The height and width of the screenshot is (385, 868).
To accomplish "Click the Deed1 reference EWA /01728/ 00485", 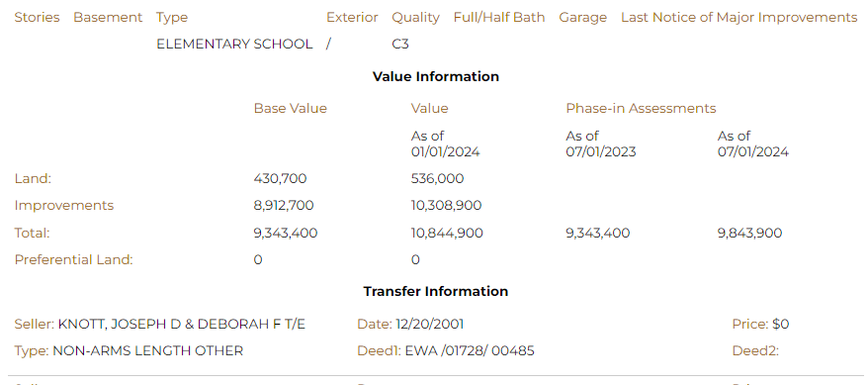I will pos(470,350).
